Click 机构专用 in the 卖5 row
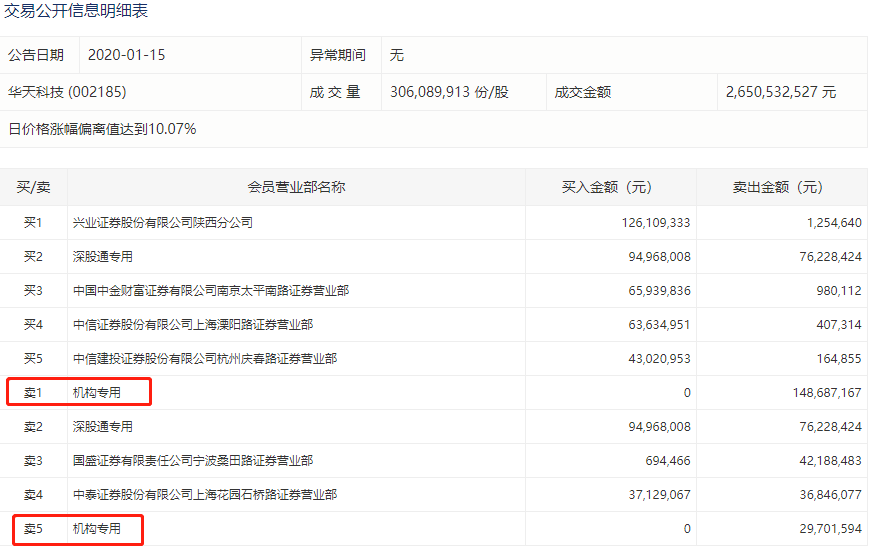This screenshot has width=879, height=553. click(96, 529)
